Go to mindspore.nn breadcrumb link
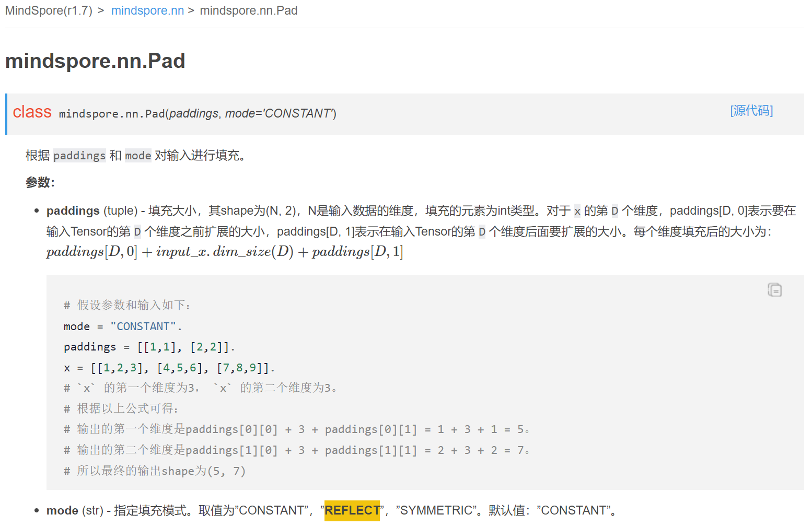Image resolution: width=812 pixels, height=526 pixels. [147, 10]
